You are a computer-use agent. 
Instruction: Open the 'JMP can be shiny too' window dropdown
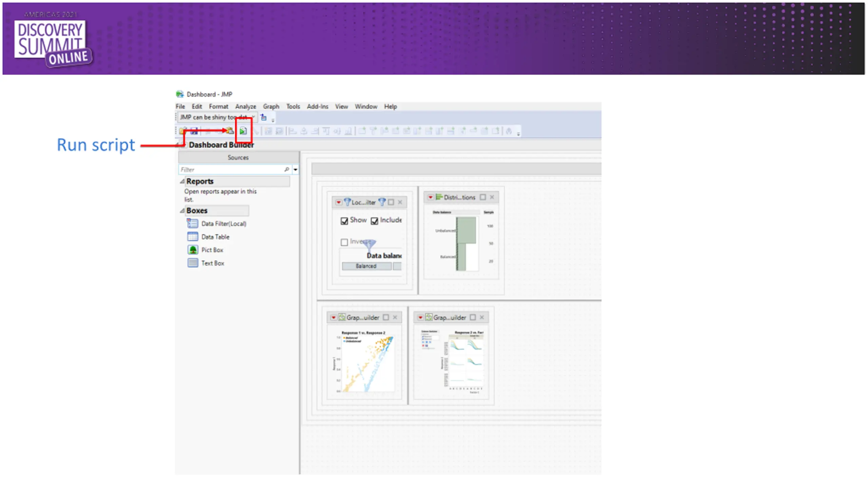coord(253,117)
